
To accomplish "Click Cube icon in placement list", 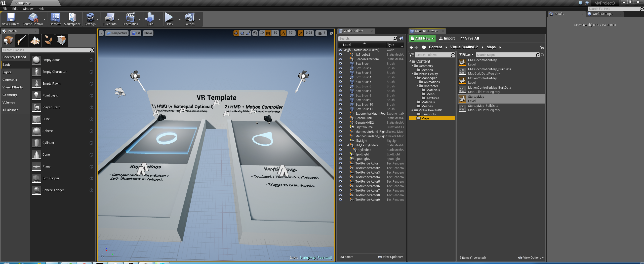I will tap(37, 119).
